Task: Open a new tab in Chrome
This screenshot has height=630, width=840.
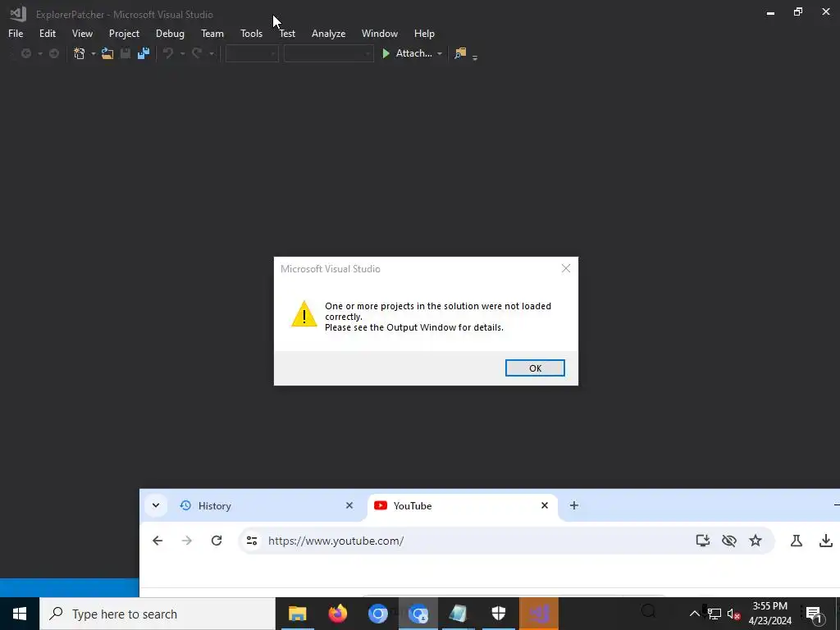Action: coord(573,505)
